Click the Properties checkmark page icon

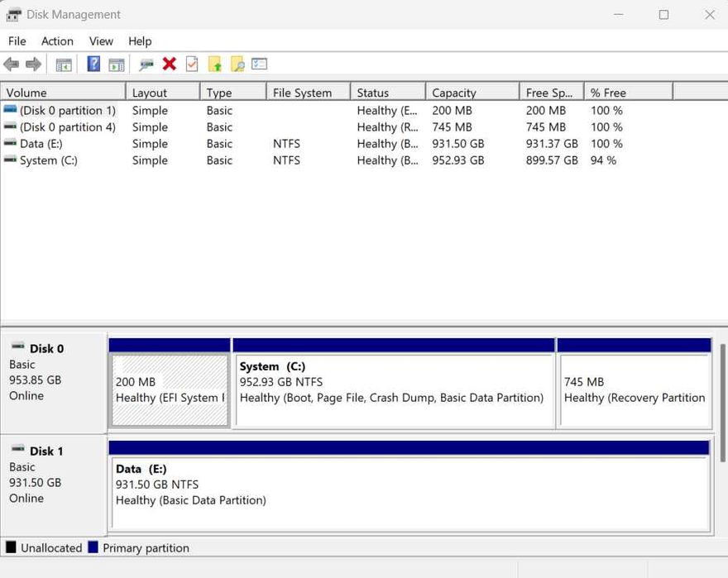point(192,64)
